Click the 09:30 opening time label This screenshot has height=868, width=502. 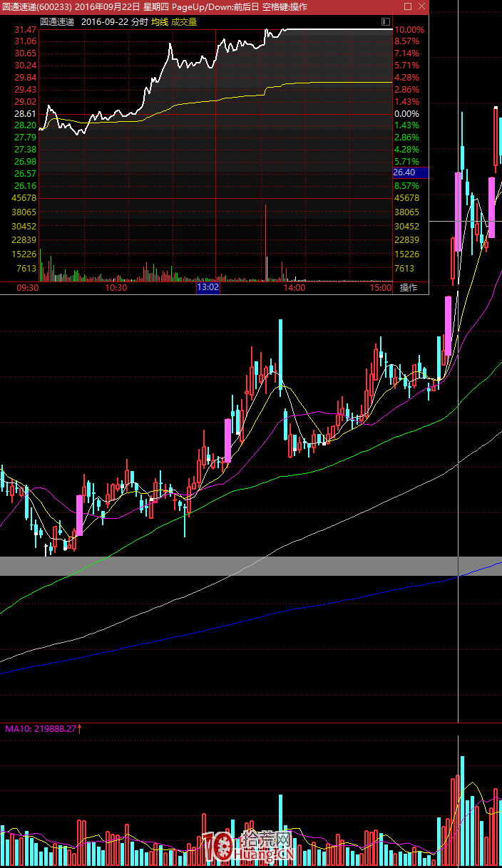pos(27,288)
